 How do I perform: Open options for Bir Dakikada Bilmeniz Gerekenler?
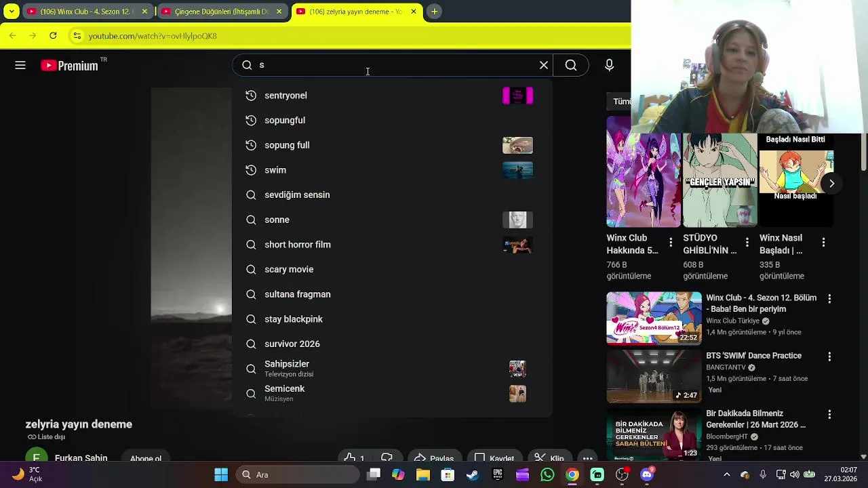point(829,413)
